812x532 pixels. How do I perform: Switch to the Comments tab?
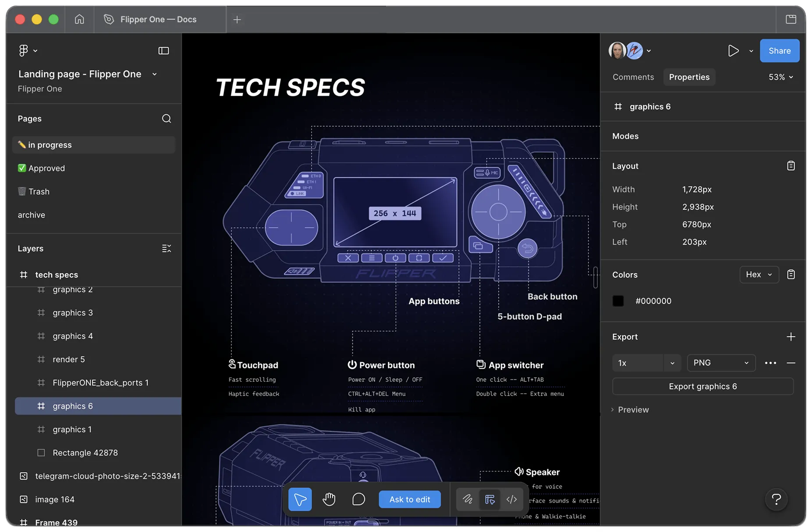[633, 77]
